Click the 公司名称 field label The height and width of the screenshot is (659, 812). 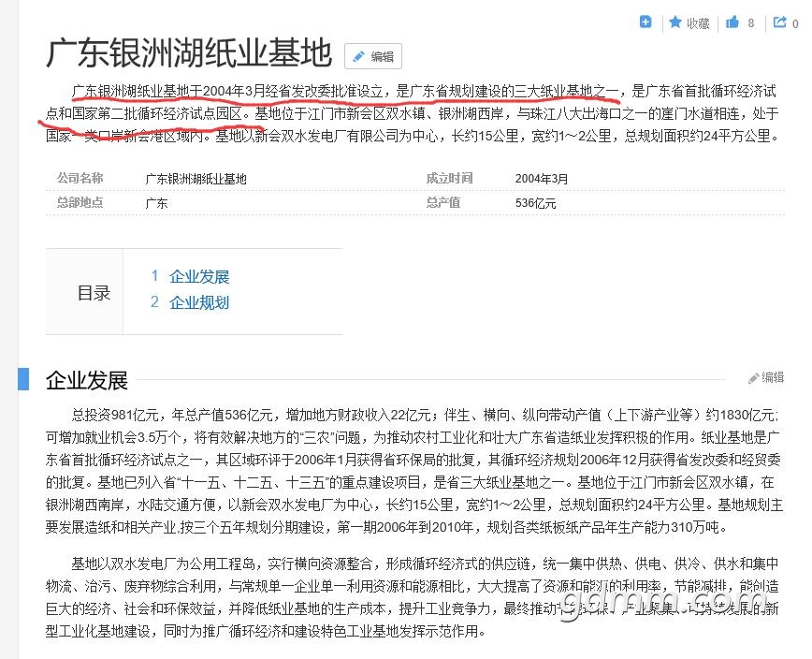(x=80, y=179)
